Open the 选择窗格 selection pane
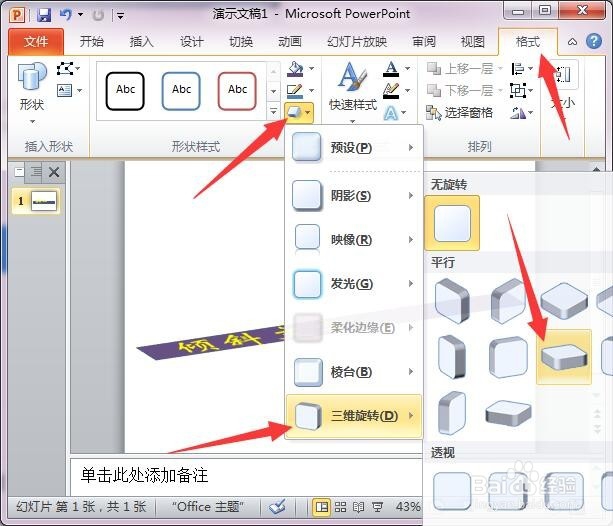The width and height of the screenshot is (613, 526). click(459, 113)
